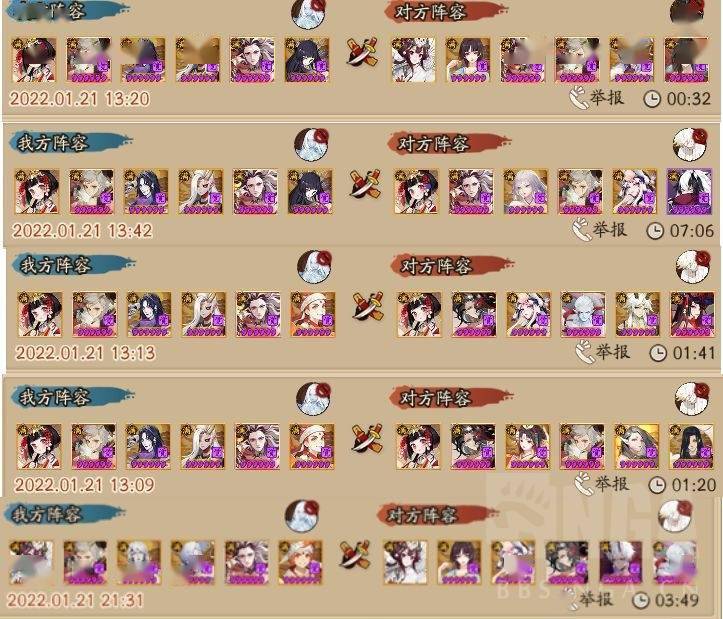Tap crossed swords icon in 13:09 record
This screenshot has width=723, height=619.
[x=367, y=439]
